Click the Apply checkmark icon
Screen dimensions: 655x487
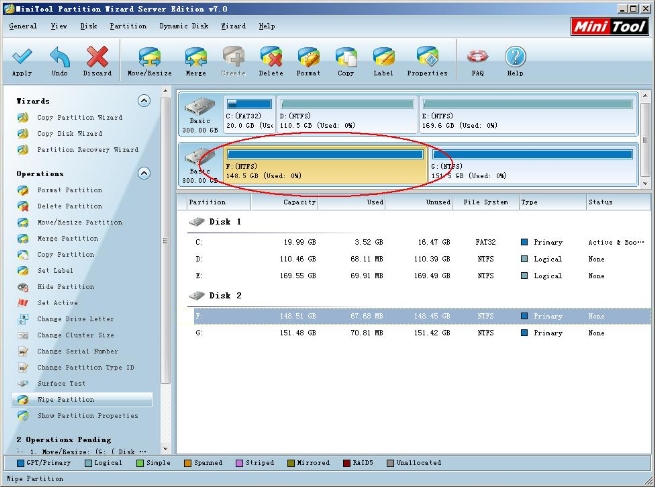click(x=22, y=57)
